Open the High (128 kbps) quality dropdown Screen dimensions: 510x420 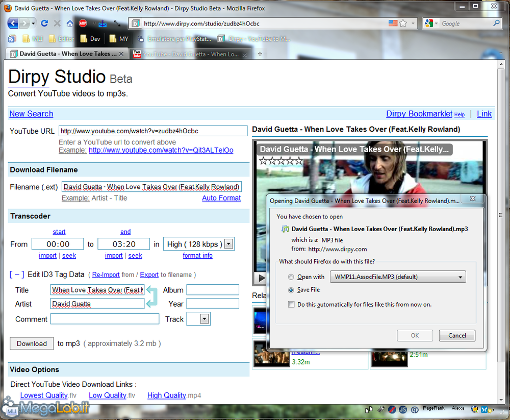(229, 244)
